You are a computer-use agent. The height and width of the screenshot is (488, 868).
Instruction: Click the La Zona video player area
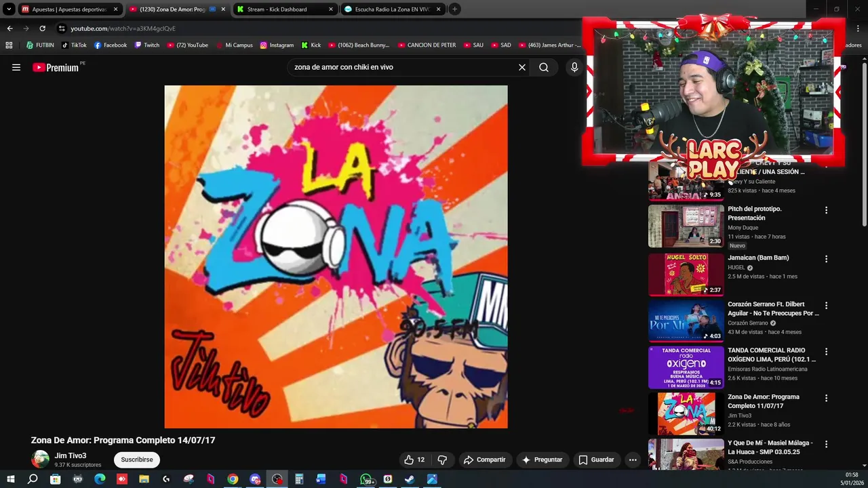point(336,257)
